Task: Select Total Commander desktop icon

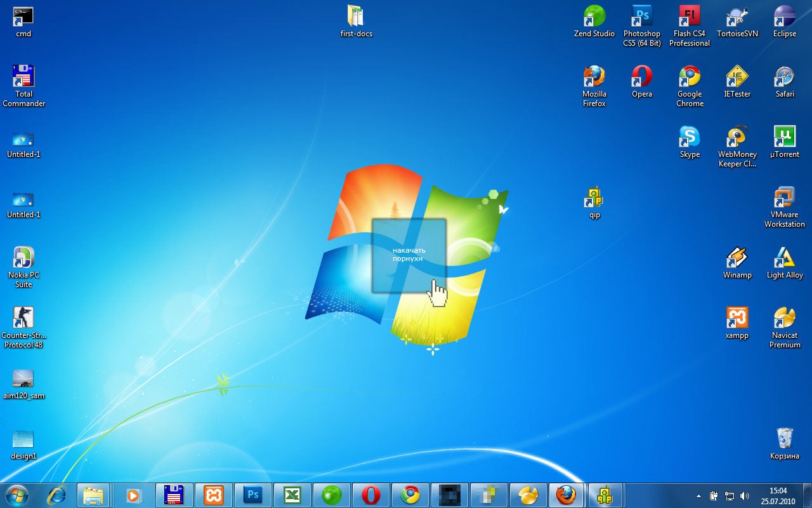Action: click(x=23, y=86)
